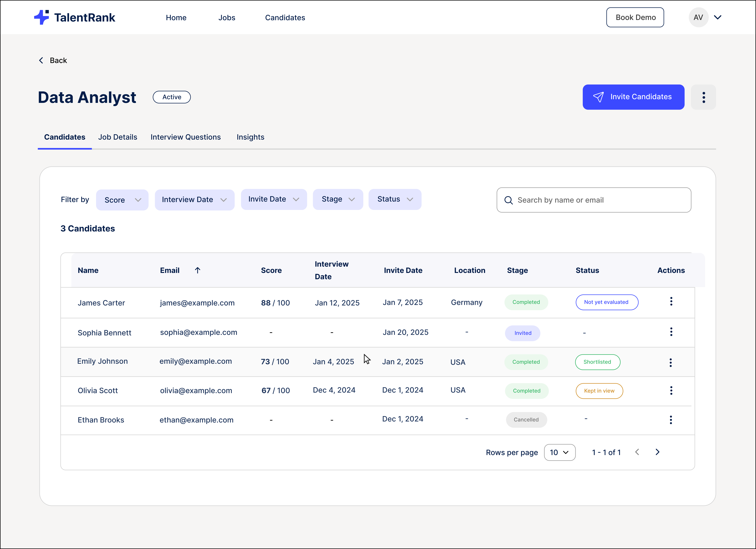Open the Interview Date filter dropdown
This screenshot has width=756, height=549.
195,200
